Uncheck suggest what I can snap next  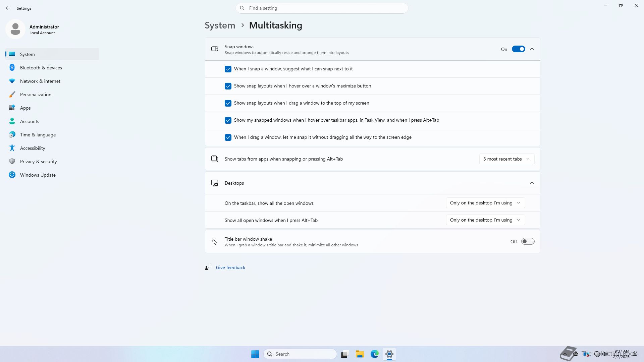click(x=228, y=69)
